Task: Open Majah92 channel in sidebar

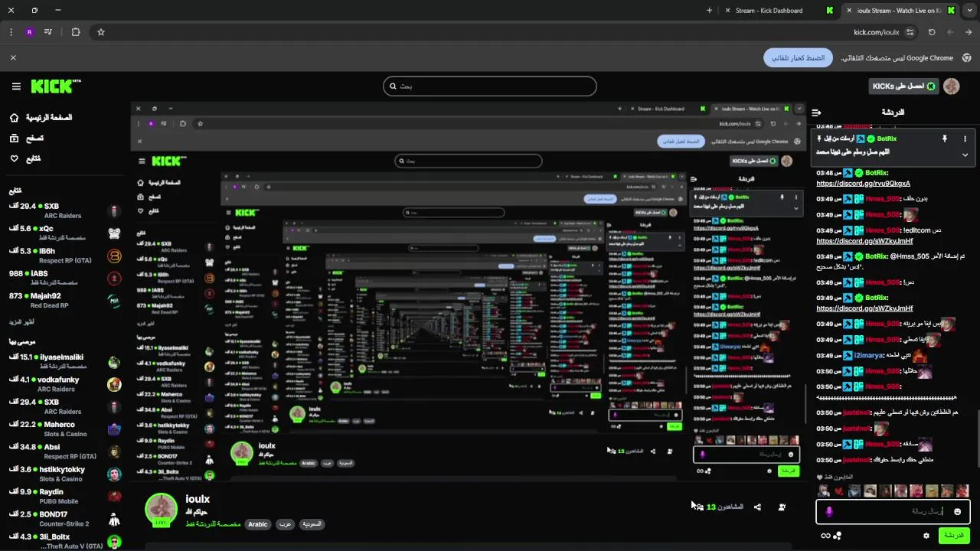Action: point(65,300)
